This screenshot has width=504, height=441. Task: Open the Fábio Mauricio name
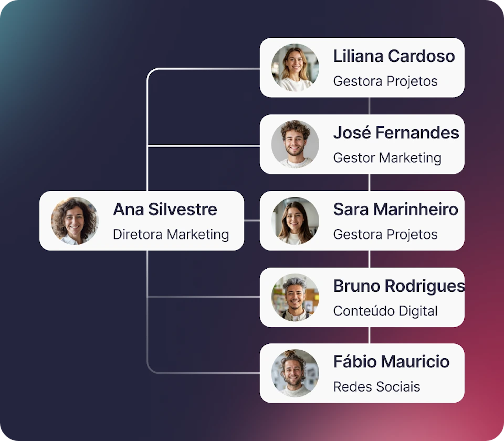click(391, 362)
